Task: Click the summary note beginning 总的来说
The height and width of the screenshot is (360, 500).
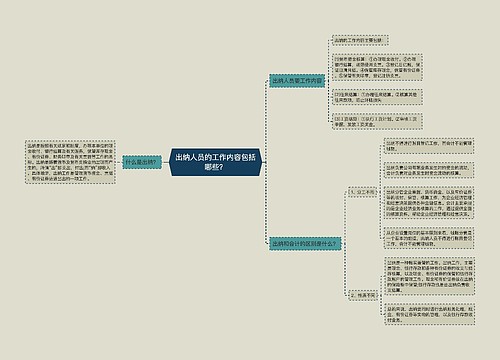Action: pyautogui.click(x=430, y=314)
